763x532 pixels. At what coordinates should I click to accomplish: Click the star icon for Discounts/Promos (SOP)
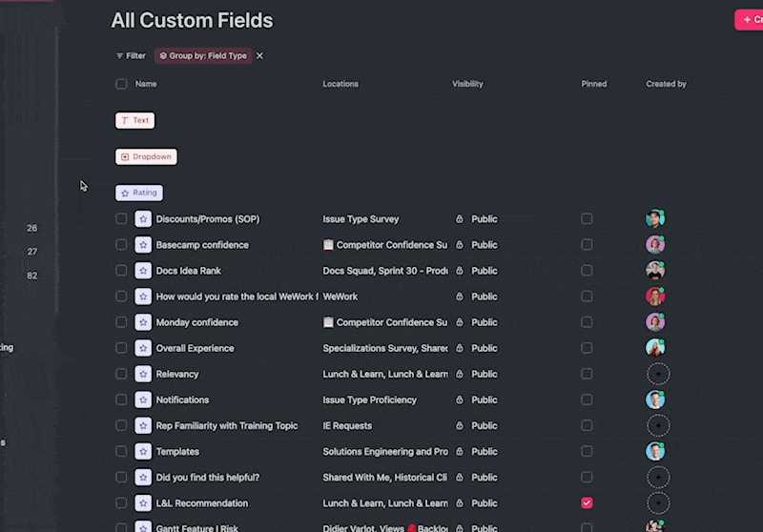143,219
